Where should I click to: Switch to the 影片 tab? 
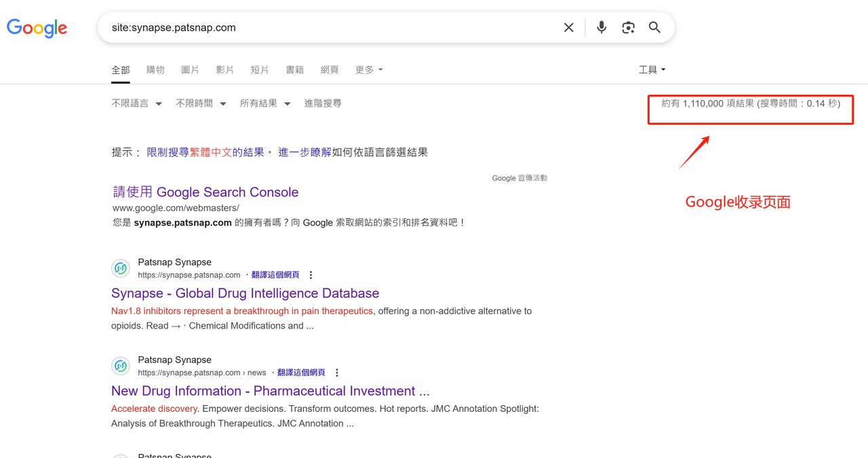pos(225,70)
